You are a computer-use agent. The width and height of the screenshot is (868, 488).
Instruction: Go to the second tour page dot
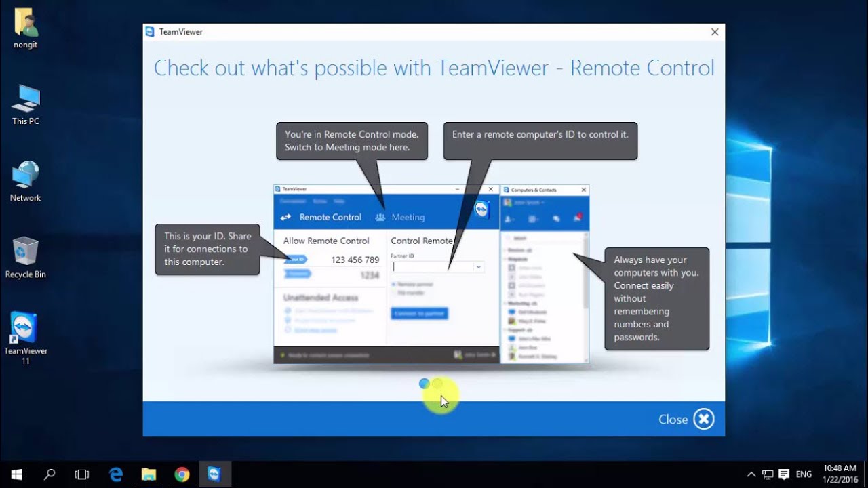pos(437,384)
